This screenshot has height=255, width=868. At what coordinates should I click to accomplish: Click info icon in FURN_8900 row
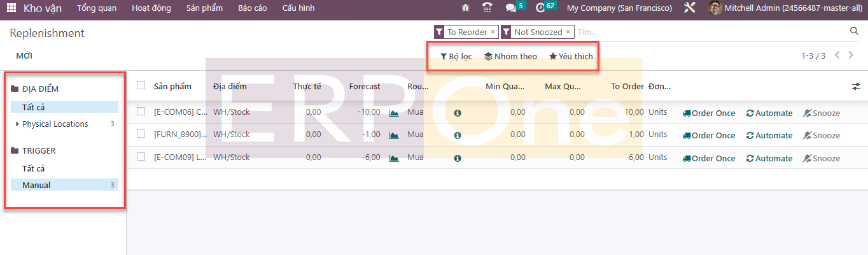point(457,135)
